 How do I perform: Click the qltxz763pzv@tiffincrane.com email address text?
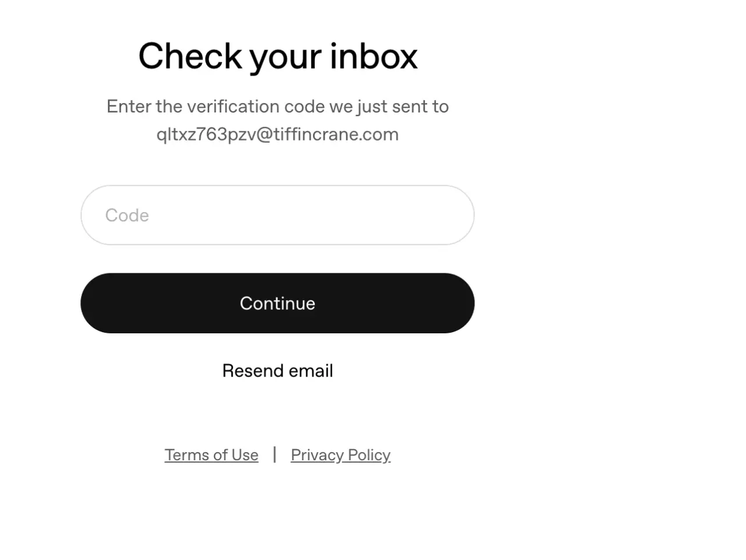(277, 135)
